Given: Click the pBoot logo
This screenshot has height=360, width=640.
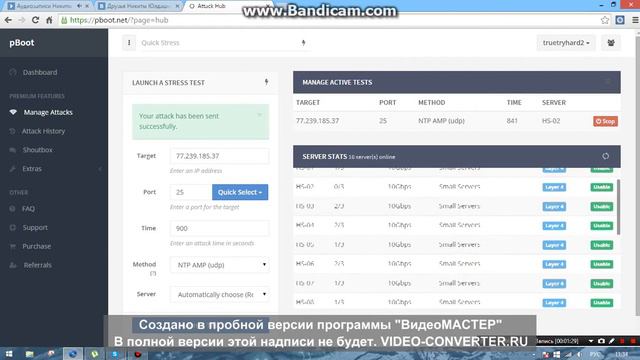Looking at the screenshot, I should click(22, 42).
